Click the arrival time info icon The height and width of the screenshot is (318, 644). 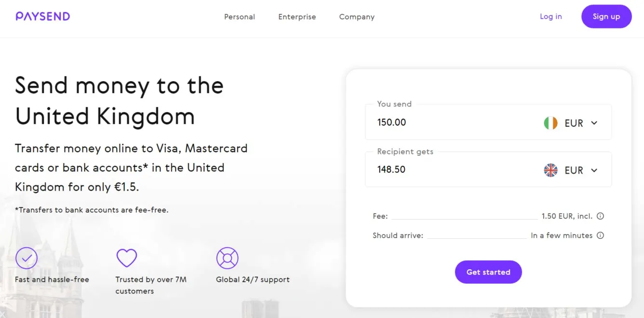pos(600,235)
